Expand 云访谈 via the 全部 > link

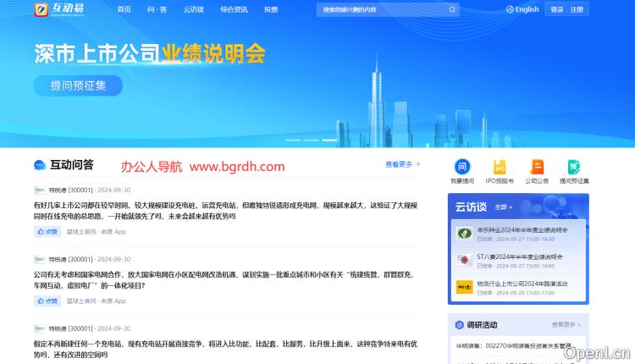[x=503, y=207]
